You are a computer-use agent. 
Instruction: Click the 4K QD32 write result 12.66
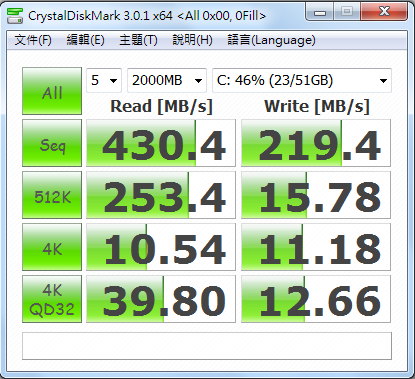[316, 299]
